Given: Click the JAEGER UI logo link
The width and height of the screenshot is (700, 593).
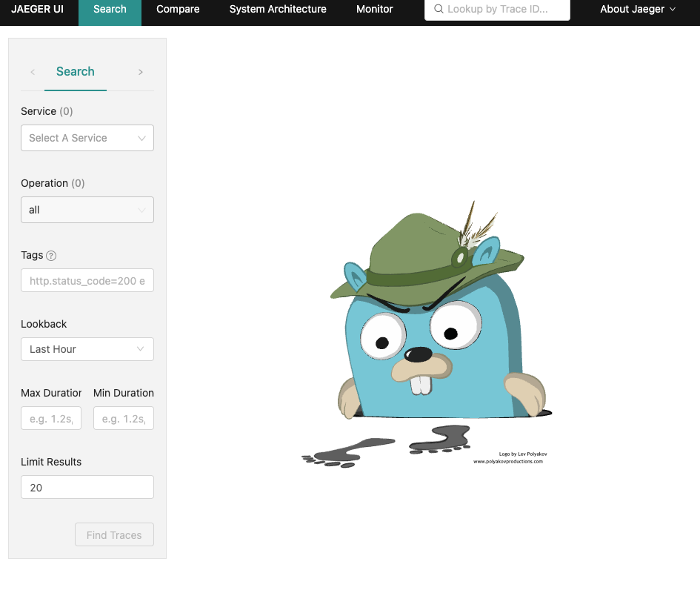Looking at the screenshot, I should coord(37,9).
